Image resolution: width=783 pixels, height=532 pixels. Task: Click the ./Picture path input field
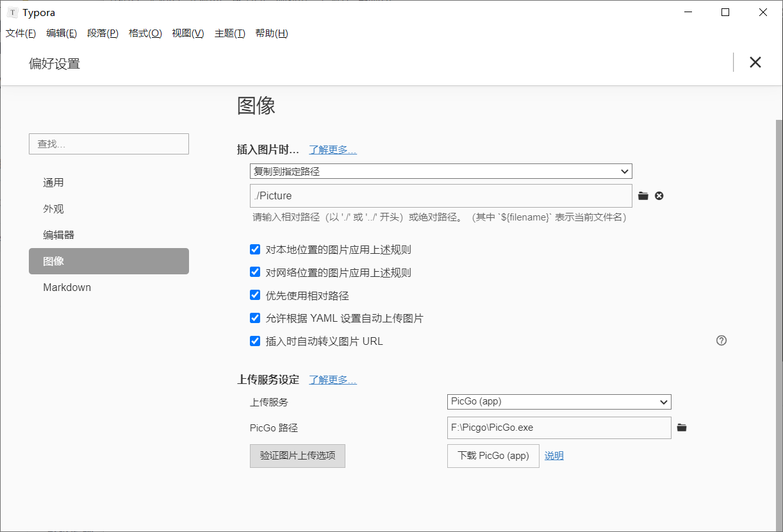pos(441,195)
